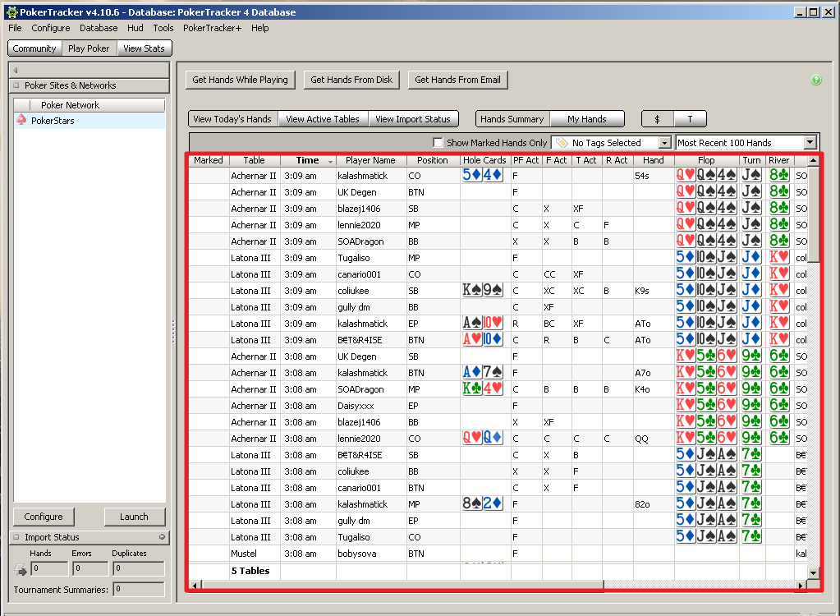The height and width of the screenshot is (616, 840).
Task: Click the Hole Cards column header
Action: (484, 160)
